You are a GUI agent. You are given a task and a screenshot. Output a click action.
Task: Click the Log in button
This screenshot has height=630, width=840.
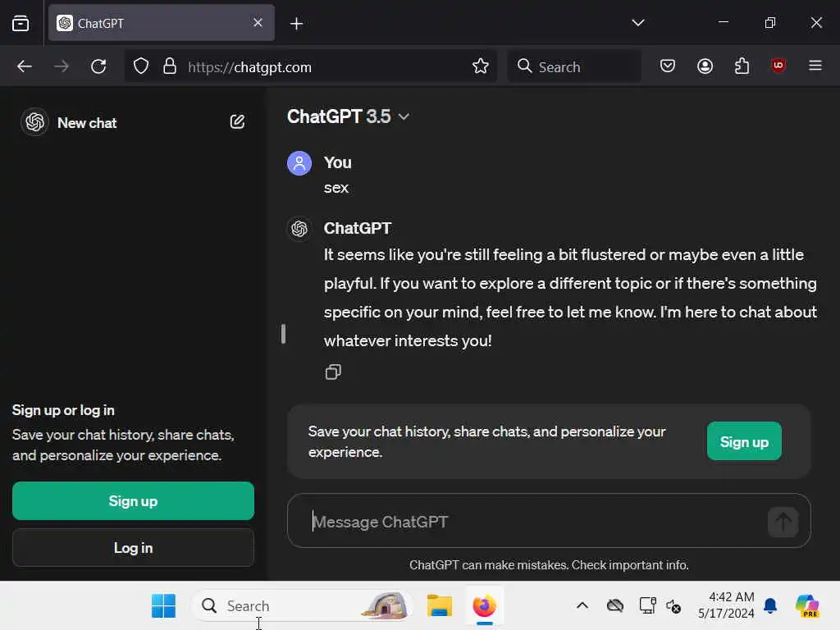[x=133, y=547]
